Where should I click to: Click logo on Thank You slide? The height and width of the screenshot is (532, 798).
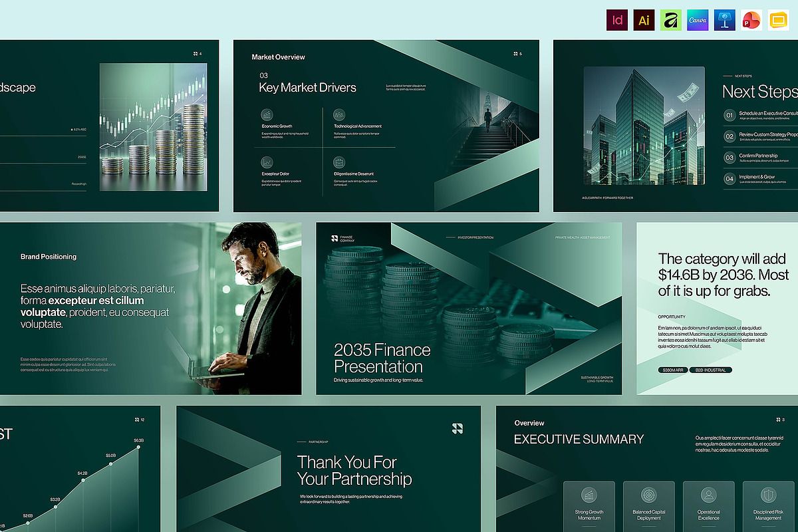pos(457,429)
